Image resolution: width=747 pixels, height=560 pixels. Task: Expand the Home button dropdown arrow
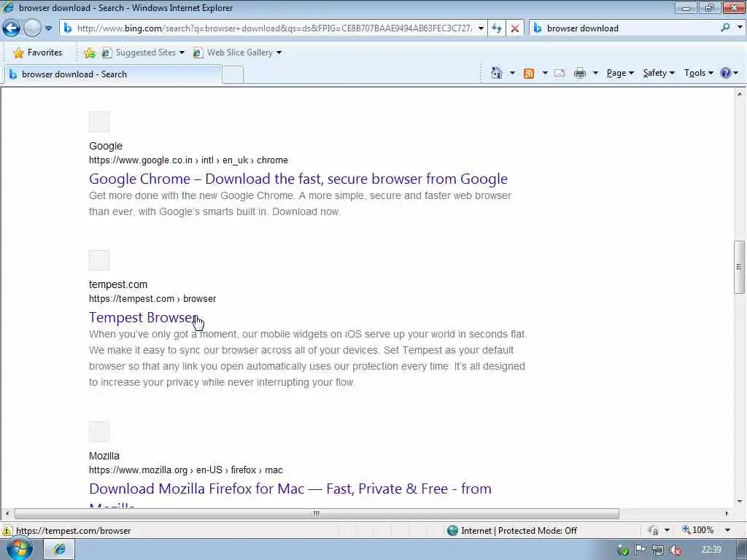(512, 73)
